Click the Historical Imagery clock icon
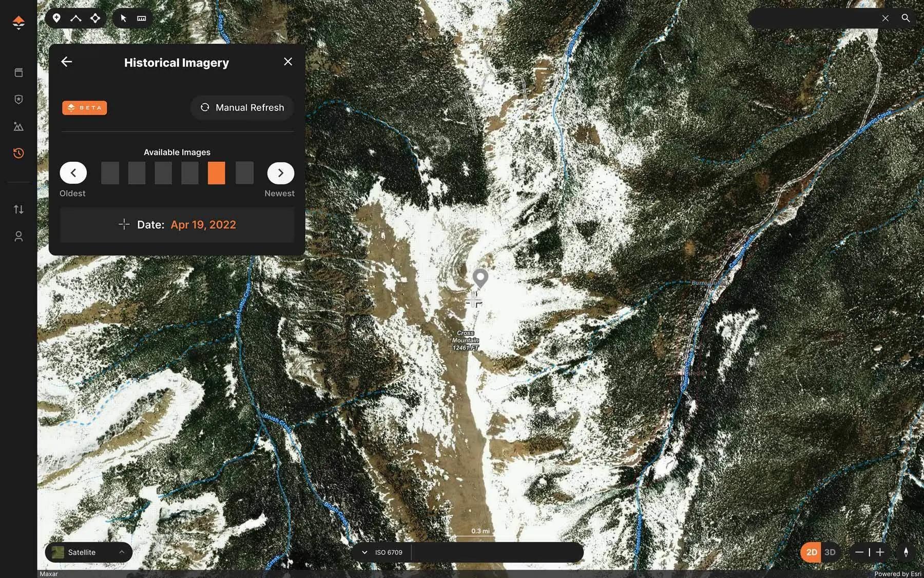The height and width of the screenshot is (578, 924). point(18,153)
